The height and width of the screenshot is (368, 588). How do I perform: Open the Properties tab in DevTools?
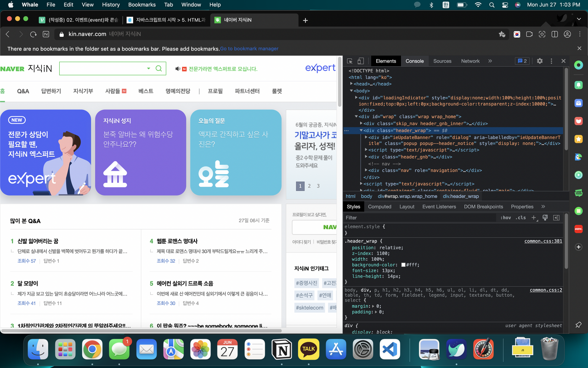coord(522,207)
